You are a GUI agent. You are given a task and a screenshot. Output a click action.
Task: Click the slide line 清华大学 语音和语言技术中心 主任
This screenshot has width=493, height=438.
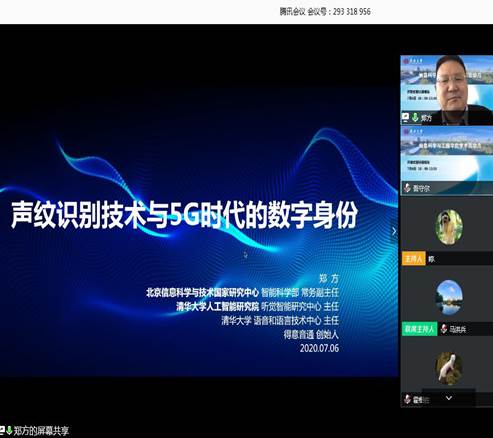(280, 320)
